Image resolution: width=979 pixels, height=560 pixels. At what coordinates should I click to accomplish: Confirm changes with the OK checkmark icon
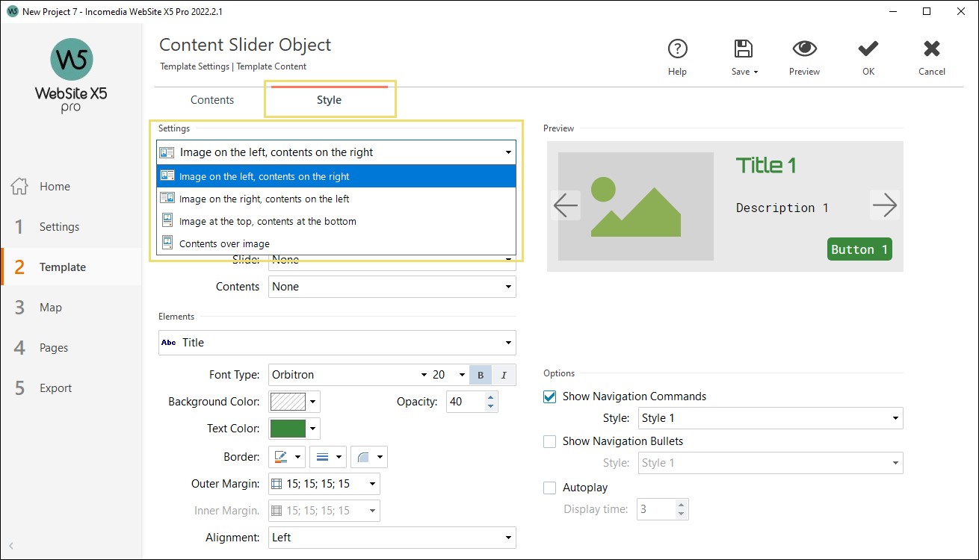(868, 49)
